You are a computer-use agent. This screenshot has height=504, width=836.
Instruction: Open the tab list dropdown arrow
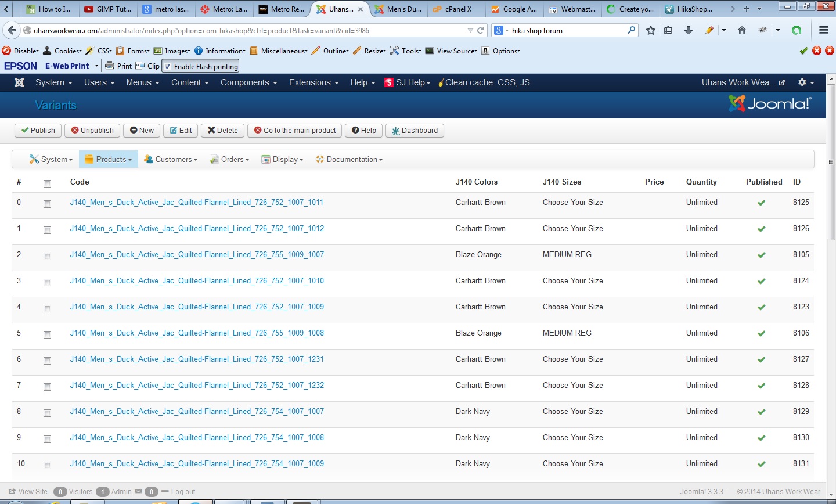click(x=759, y=9)
